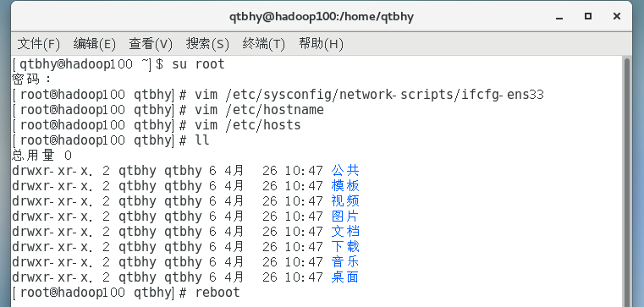
Task: Click the 10:47 time on 桌面 row
Action: pos(304,277)
